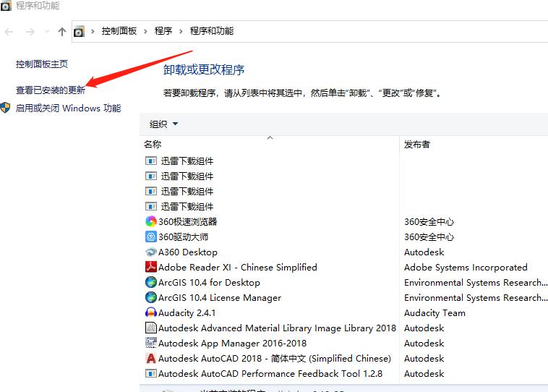Select 程序 in the breadcrumb path

coord(163,31)
